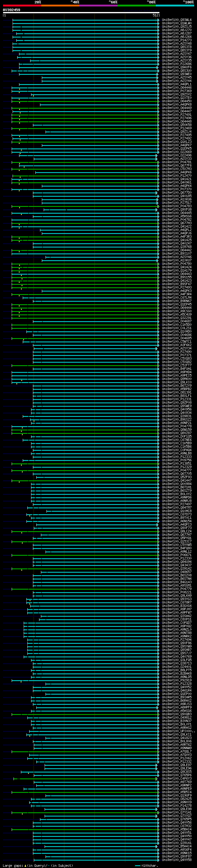Click UniRef100_C5IFT7 label

[x=177, y=365]
